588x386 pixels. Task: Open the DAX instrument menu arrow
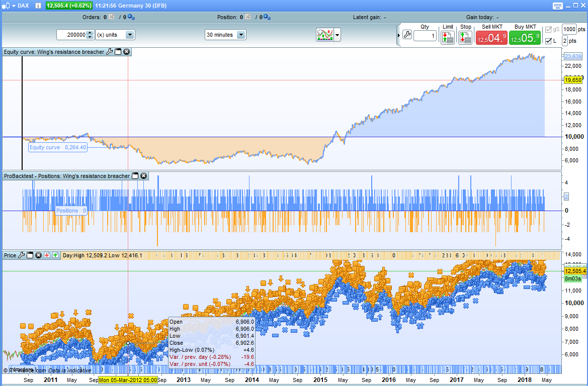pyautogui.click(x=13, y=6)
